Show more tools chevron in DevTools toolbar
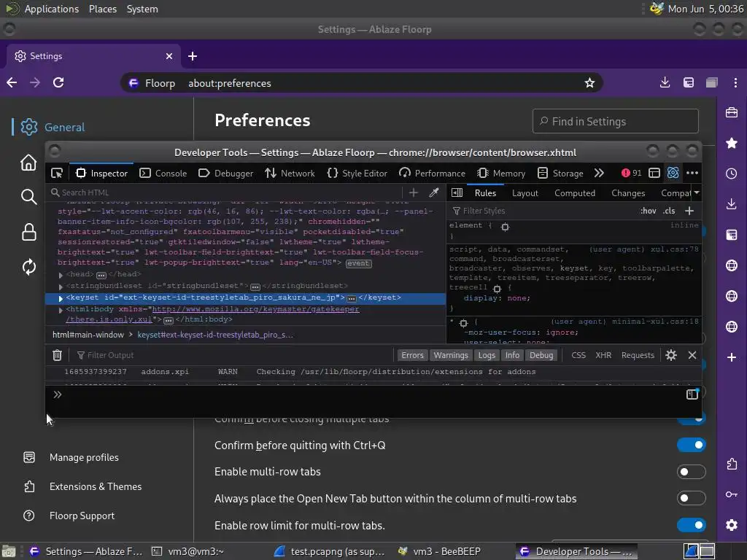The height and width of the screenshot is (560, 747). (x=600, y=174)
